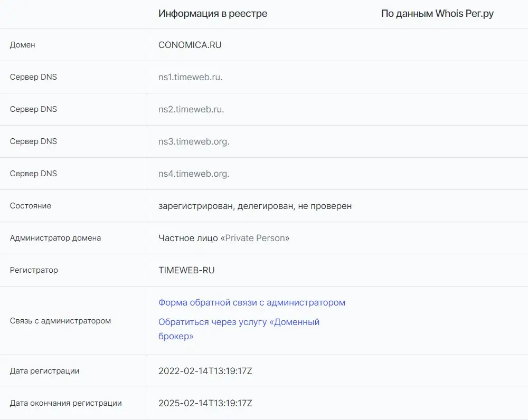
Task: Click the 'Связь с администратором' row label
Action: point(60,321)
